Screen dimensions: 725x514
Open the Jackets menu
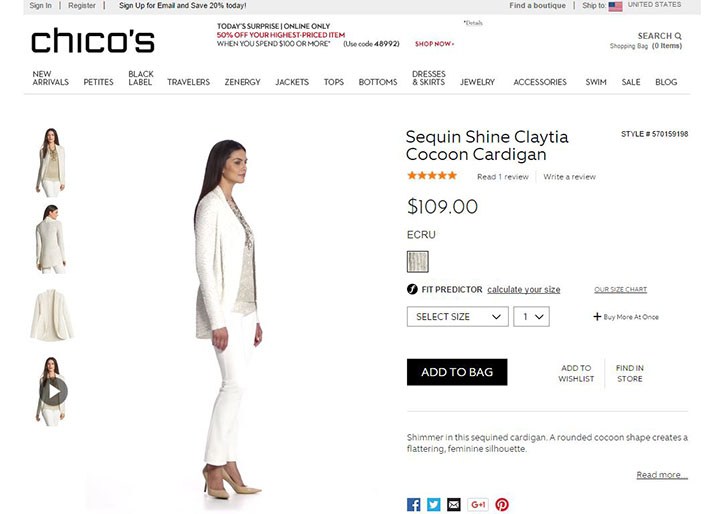click(292, 82)
